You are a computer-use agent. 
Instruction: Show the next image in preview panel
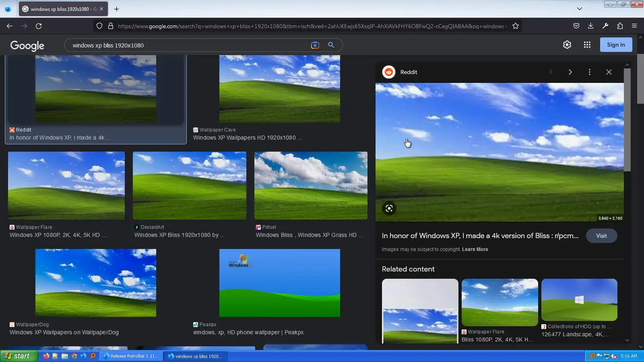pyautogui.click(x=570, y=72)
